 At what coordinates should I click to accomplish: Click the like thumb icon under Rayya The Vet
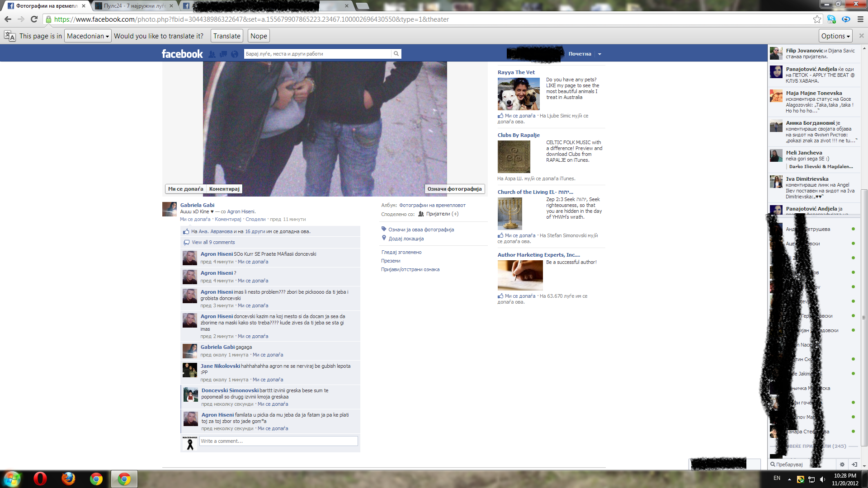(500, 116)
